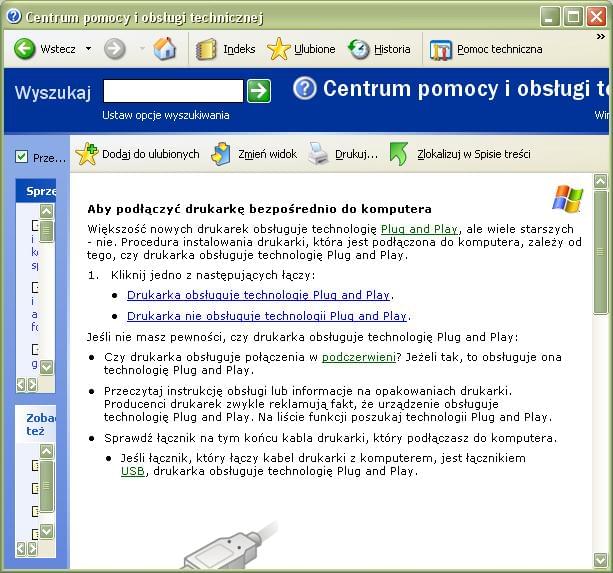Expand the toolbar overflow chevron
Viewport: 613px width, 573px height.
(601, 36)
